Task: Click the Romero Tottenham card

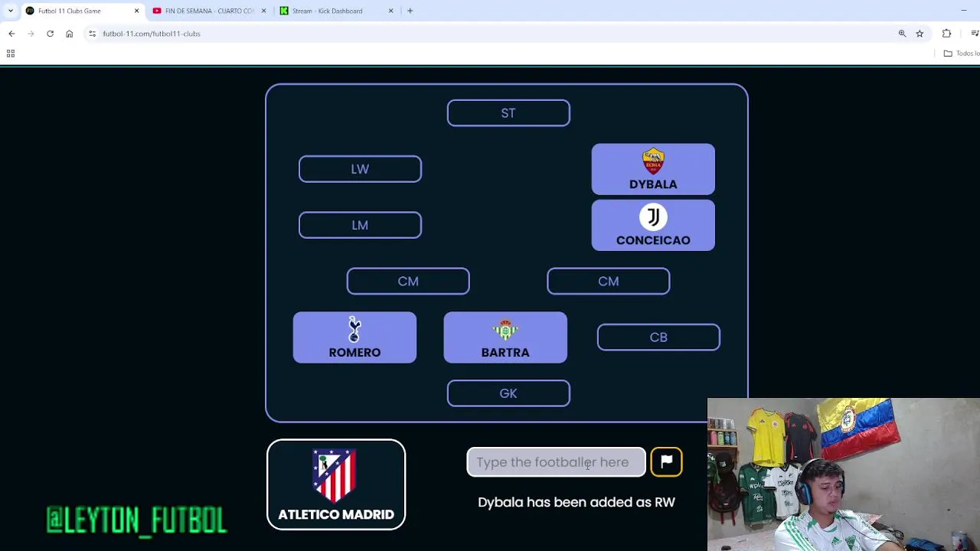Action: [354, 337]
